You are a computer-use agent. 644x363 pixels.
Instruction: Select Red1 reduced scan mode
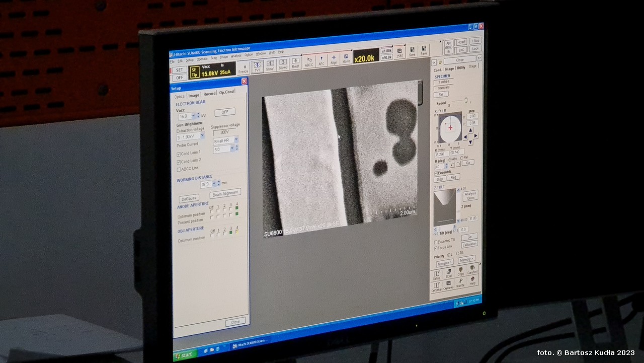tap(295, 63)
